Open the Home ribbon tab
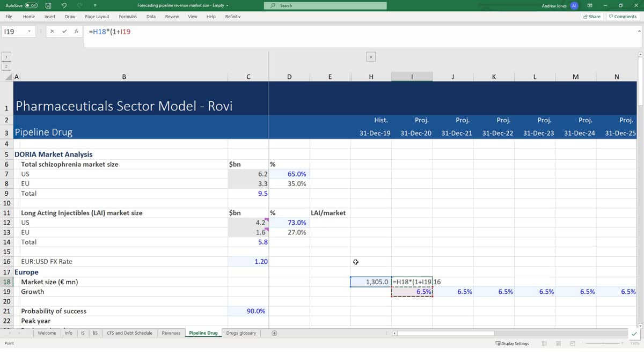The height and width of the screenshot is (362, 644). (x=29, y=17)
